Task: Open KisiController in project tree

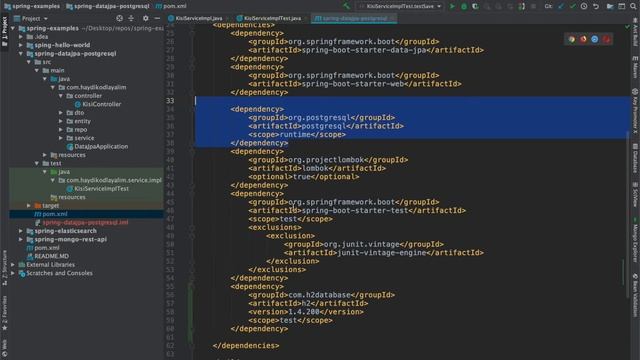Action: [x=102, y=104]
